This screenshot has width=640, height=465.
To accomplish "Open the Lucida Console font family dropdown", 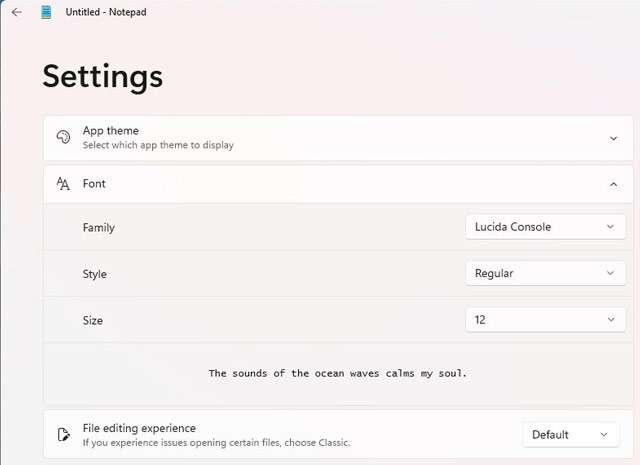I will [546, 227].
